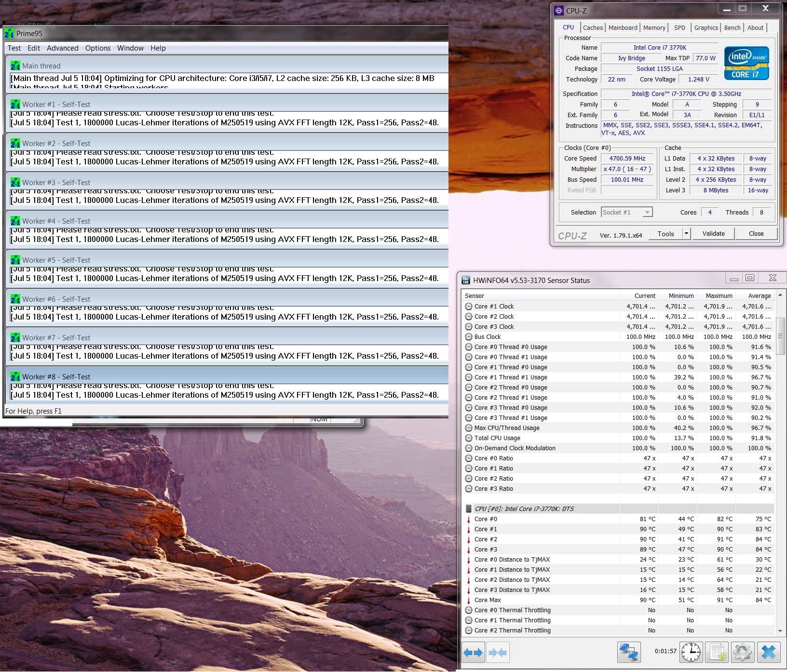The width and height of the screenshot is (787, 672).
Task: Open the Advanced menu in Prime95
Action: tap(63, 48)
